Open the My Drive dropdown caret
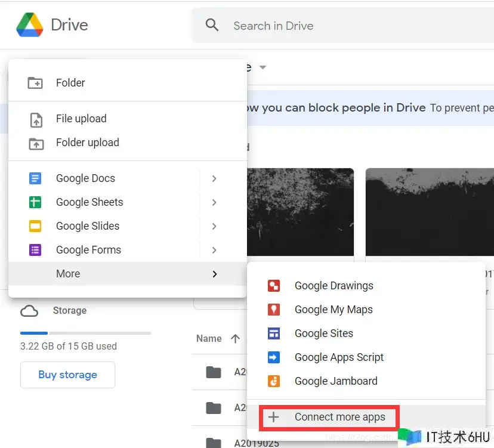Viewport: 494px width, 448px height. 263,67
